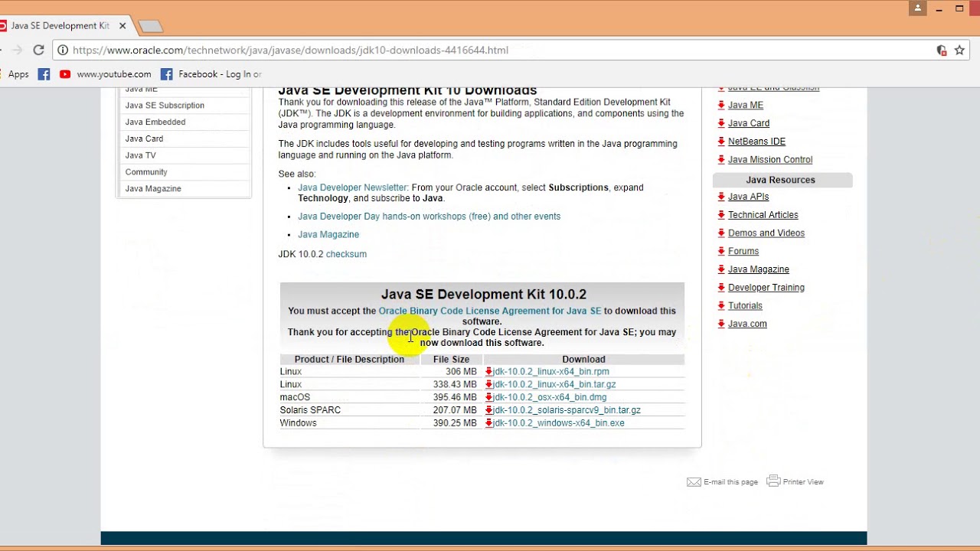Screen dimensions: 980x551
Task: Open Developer Training resource link
Action: point(766,288)
